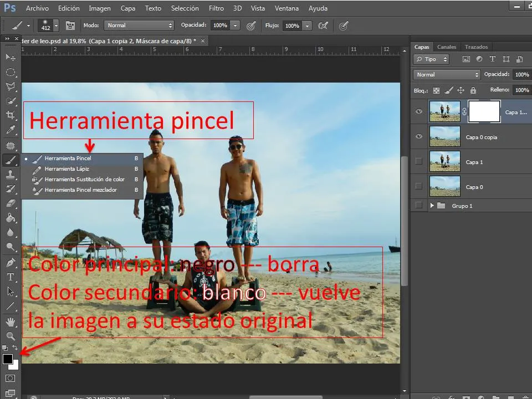Expand the Grupo 1 folder

(x=432, y=205)
